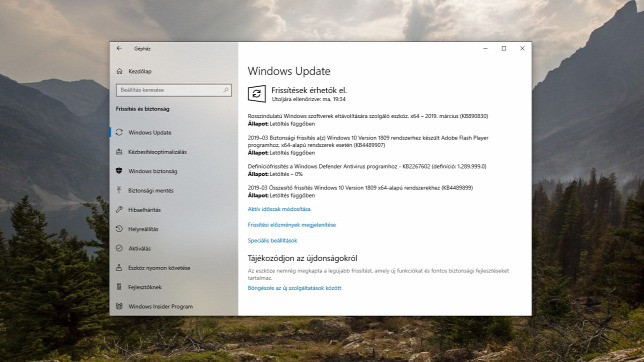Click the Helyreállítás history icon
The width and height of the screenshot is (644, 362).
tap(119, 229)
